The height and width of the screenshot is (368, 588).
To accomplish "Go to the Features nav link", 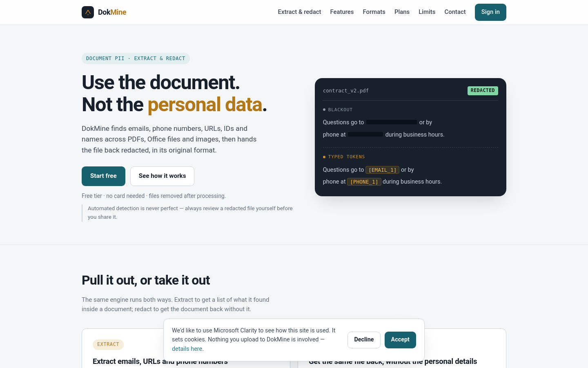I will pyautogui.click(x=342, y=12).
